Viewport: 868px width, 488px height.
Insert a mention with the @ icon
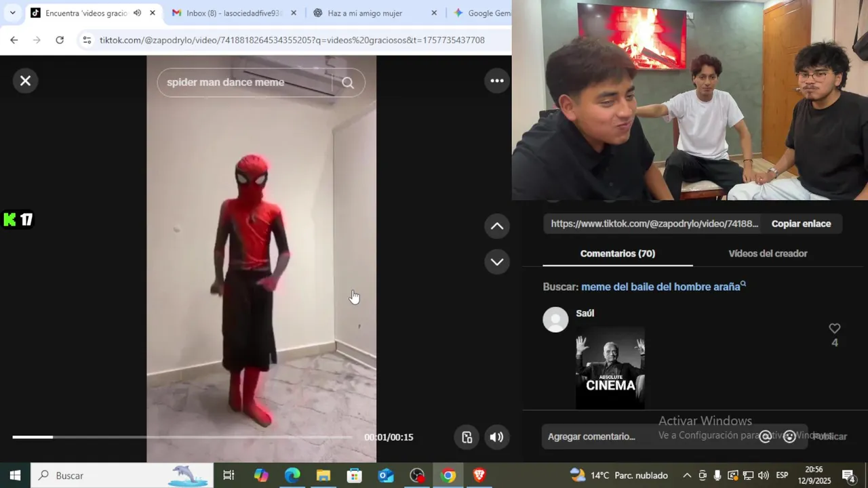point(765,436)
